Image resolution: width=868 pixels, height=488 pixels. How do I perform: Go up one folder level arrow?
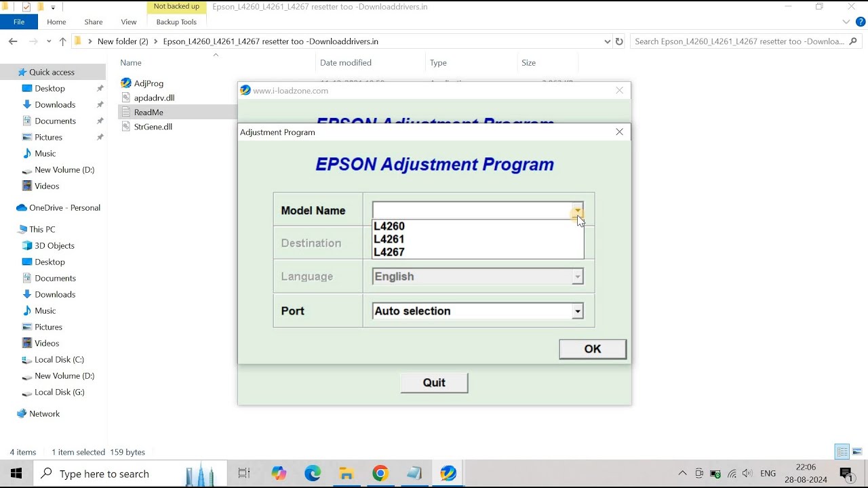coord(62,41)
